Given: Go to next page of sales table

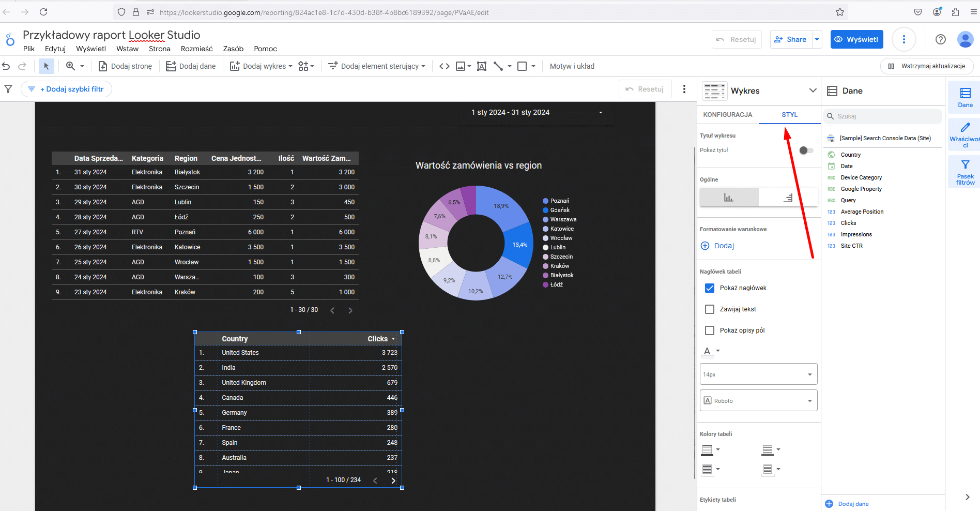Looking at the screenshot, I should pos(350,310).
